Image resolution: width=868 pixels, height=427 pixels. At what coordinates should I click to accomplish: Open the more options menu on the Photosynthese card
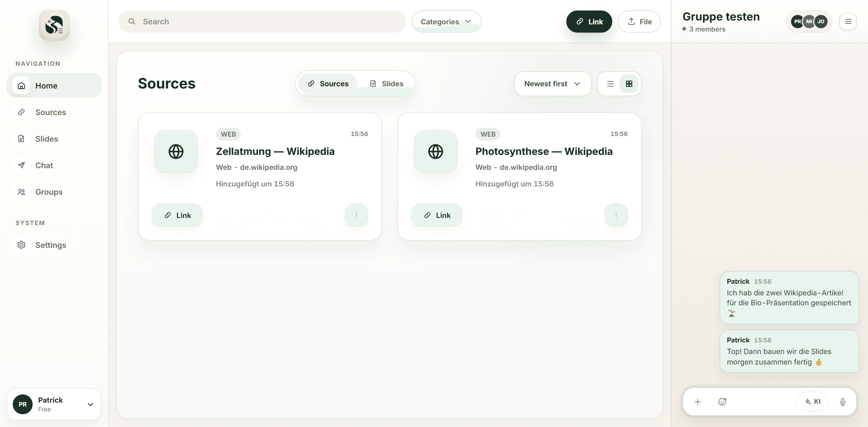pyautogui.click(x=616, y=215)
